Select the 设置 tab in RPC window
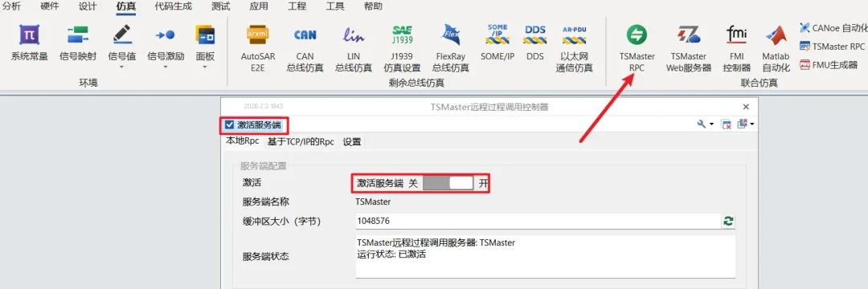 coord(351,142)
